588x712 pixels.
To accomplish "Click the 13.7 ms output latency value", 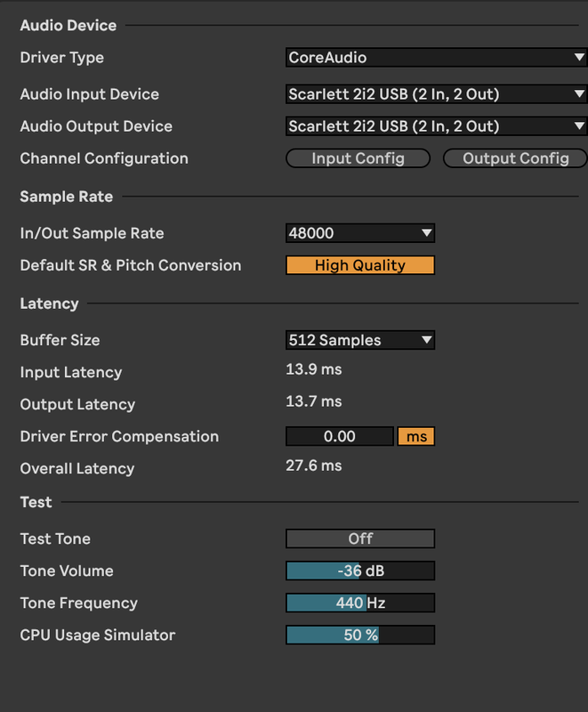I will [313, 401].
